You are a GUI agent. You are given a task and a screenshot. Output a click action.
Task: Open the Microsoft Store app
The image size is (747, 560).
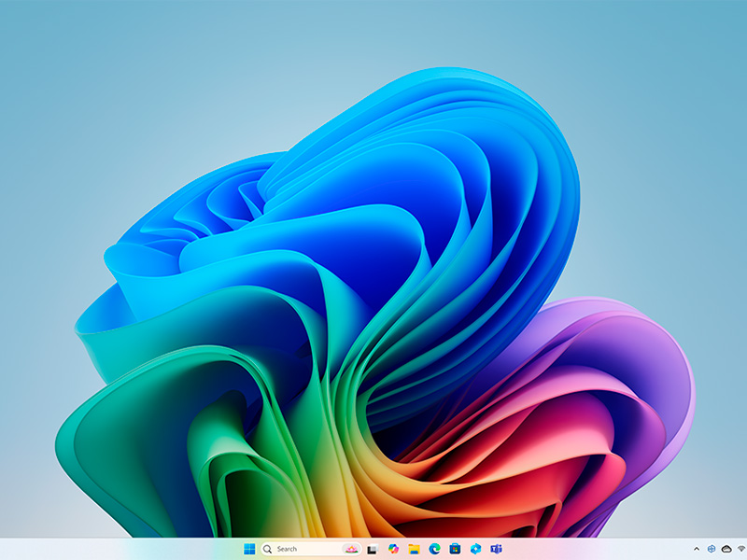coord(455,549)
